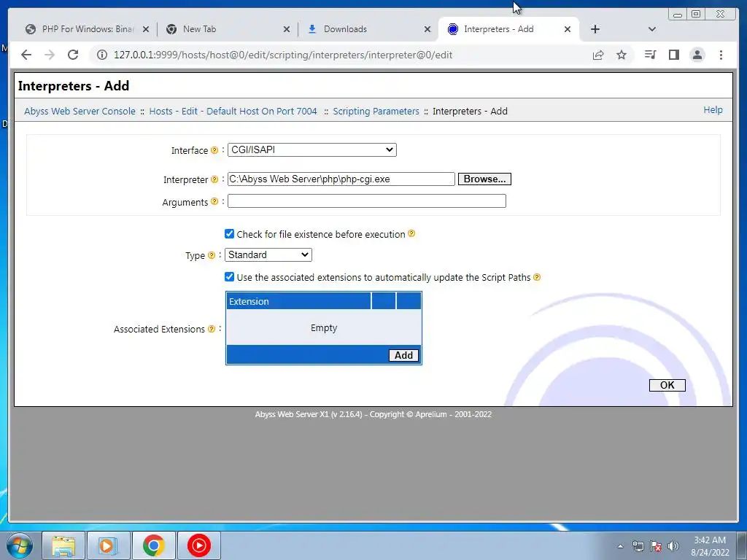Open Hosts - Edit - Default Host link
The height and width of the screenshot is (560, 747).
pyautogui.click(x=233, y=111)
